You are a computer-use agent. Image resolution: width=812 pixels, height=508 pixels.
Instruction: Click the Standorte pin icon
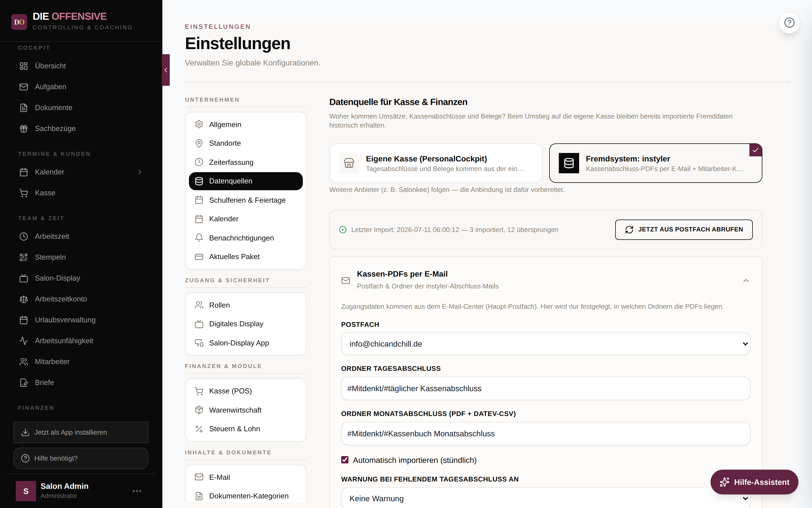(x=199, y=143)
